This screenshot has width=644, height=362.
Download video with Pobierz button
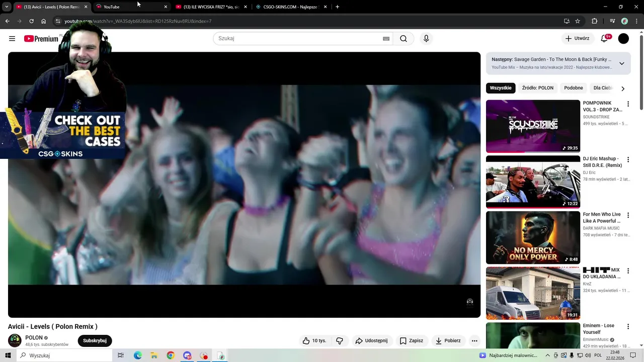tap(448, 341)
